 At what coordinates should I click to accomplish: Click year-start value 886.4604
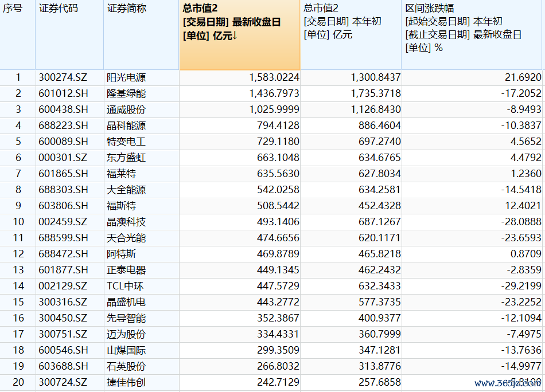click(x=380, y=126)
